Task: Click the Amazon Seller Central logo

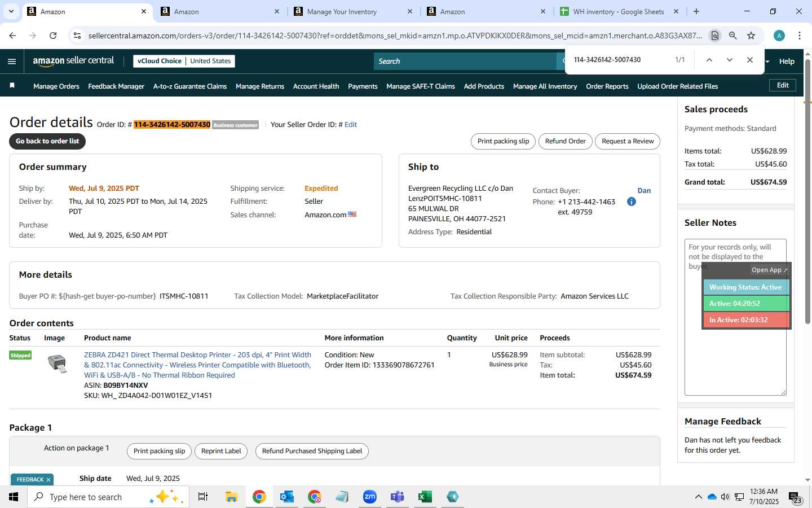Action: click(73, 61)
